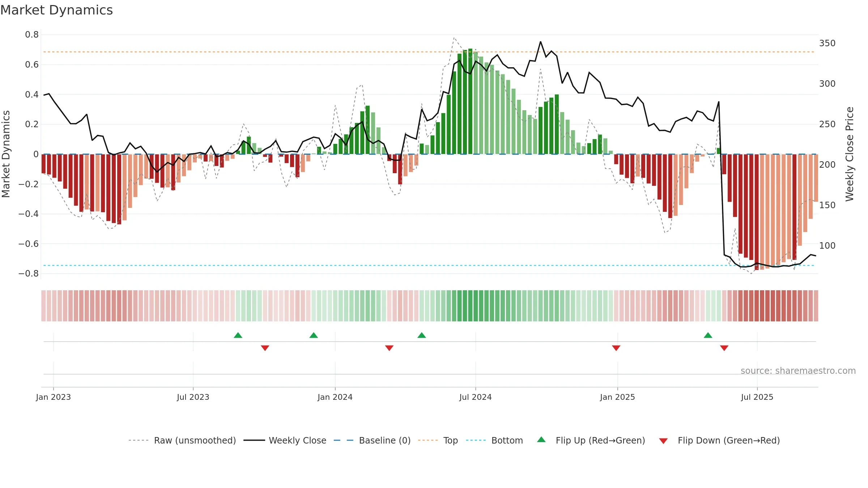Click the tallest dark green bar near Jul 2024
868x488 pixels.
pos(470,101)
